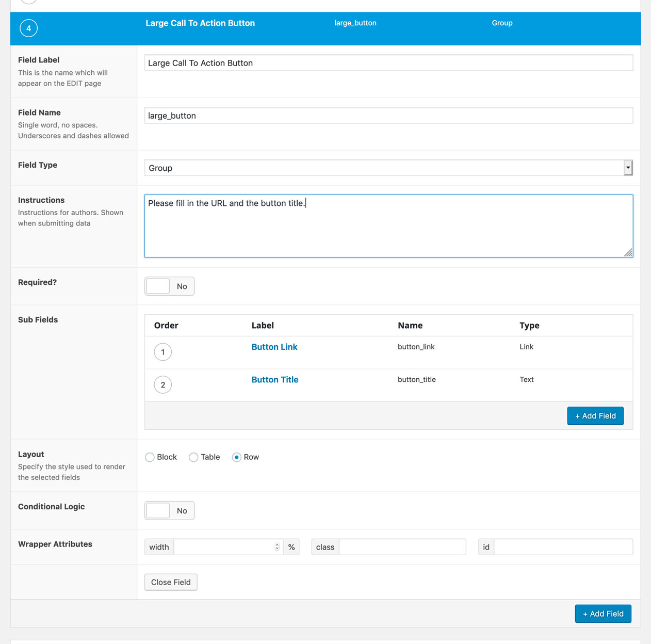Click into the Instructions textarea
This screenshot has height=644, width=651.
pyautogui.click(x=388, y=226)
